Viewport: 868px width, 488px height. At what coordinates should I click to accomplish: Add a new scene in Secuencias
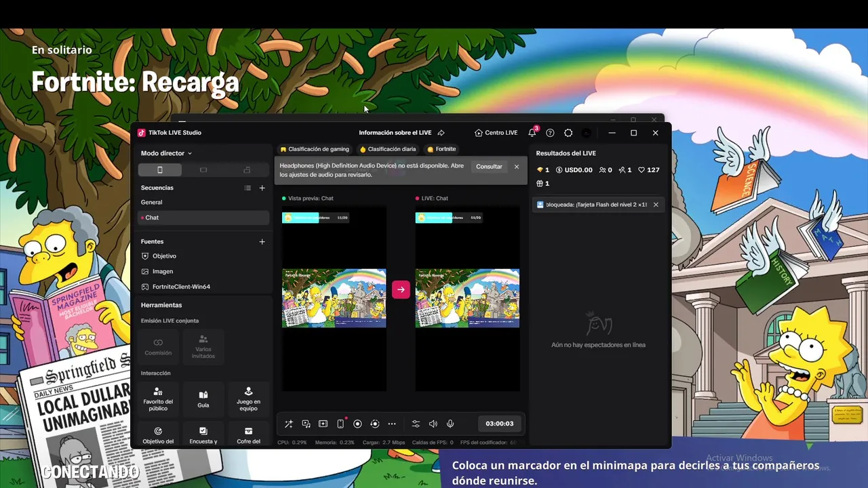(x=262, y=188)
